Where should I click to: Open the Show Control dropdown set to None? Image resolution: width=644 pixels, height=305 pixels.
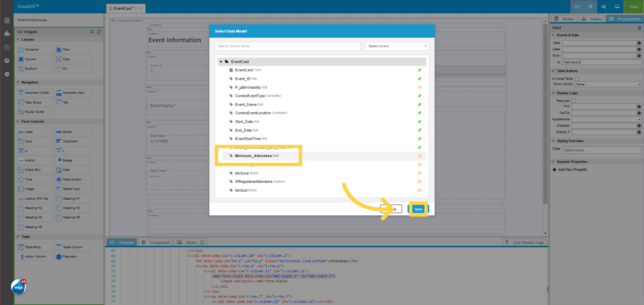608,84
